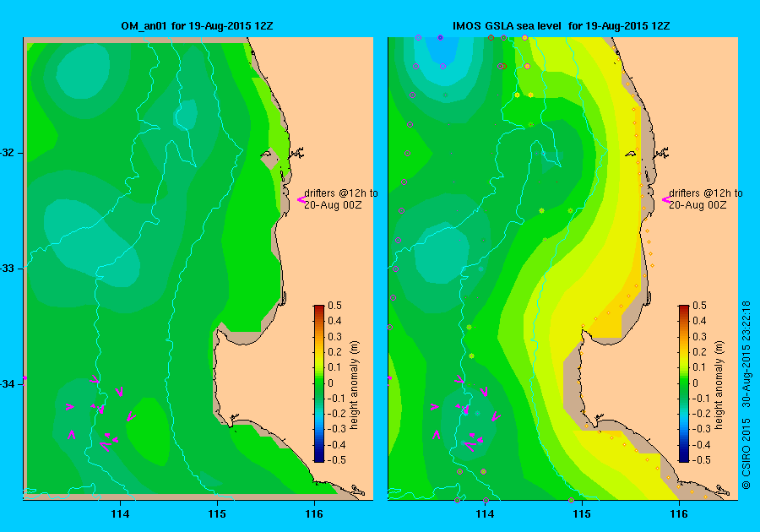Click colorbar value -0.2 in IMOS GSLA map
760x532 pixels.
tap(702, 413)
